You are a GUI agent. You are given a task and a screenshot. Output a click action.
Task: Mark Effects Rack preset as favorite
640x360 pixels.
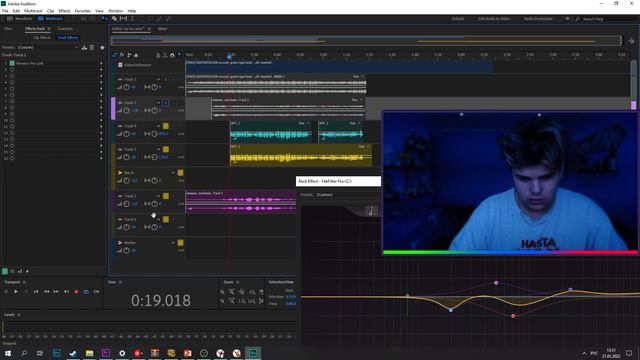point(102,47)
